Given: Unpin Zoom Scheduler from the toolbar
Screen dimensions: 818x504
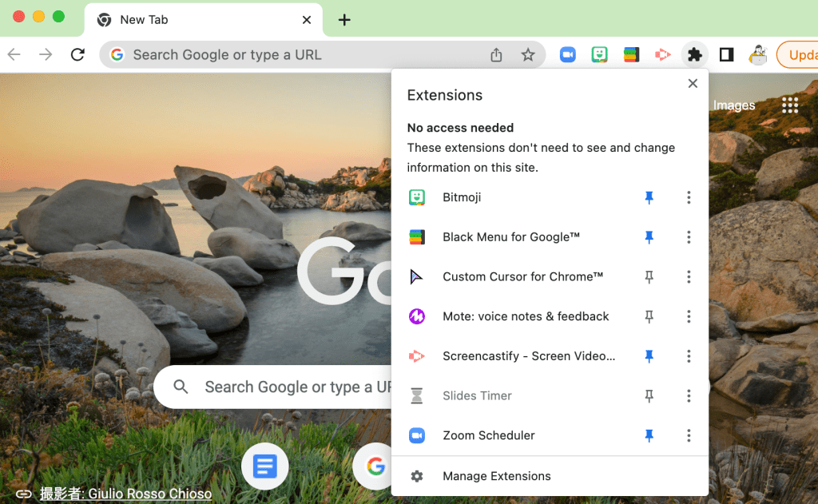Looking at the screenshot, I should [x=649, y=435].
